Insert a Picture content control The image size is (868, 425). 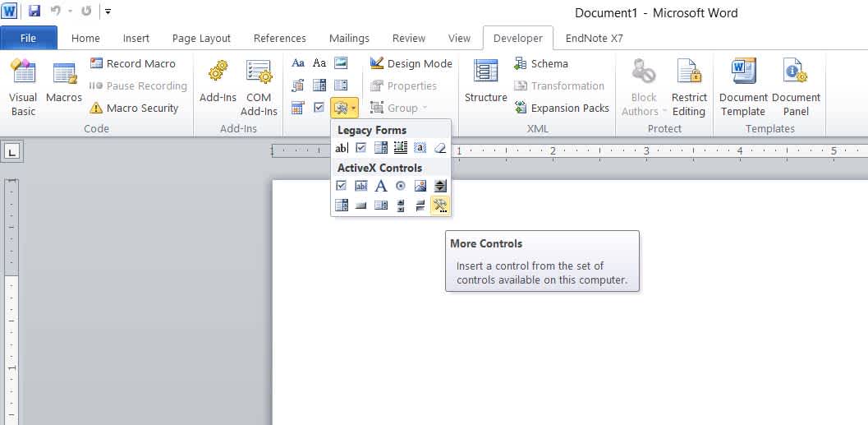point(341,63)
